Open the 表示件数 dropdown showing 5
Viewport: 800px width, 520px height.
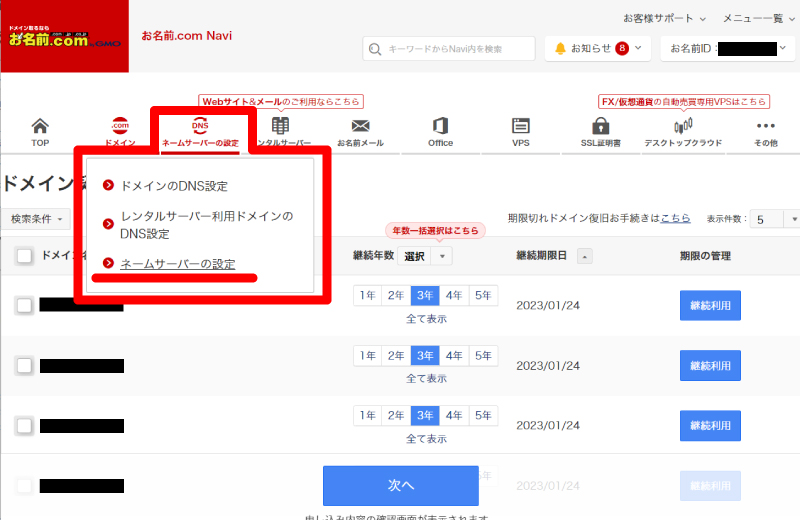pyautogui.click(x=777, y=219)
